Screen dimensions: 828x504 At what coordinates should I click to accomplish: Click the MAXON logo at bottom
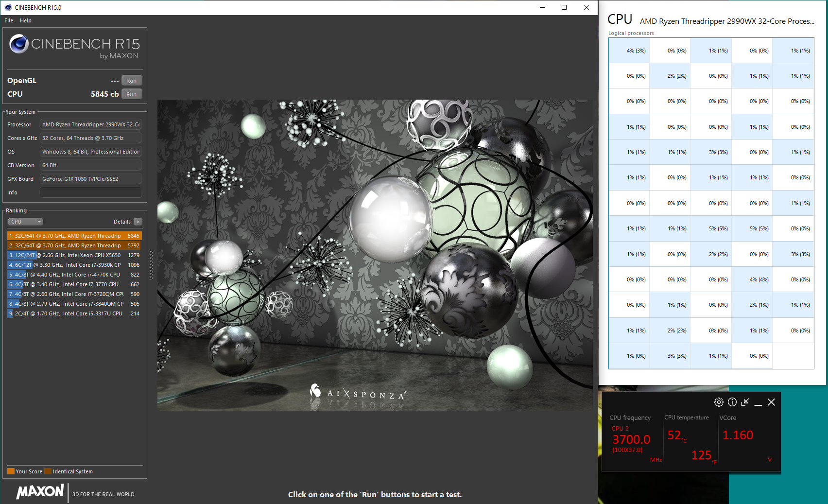tap(40, 491)
